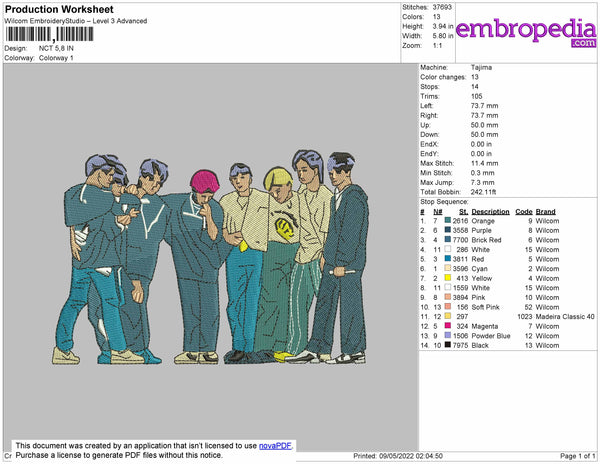This screenshot has height=464, width=600.
Task: Click the Height value "3.94 in"
Action: point(443,26)
